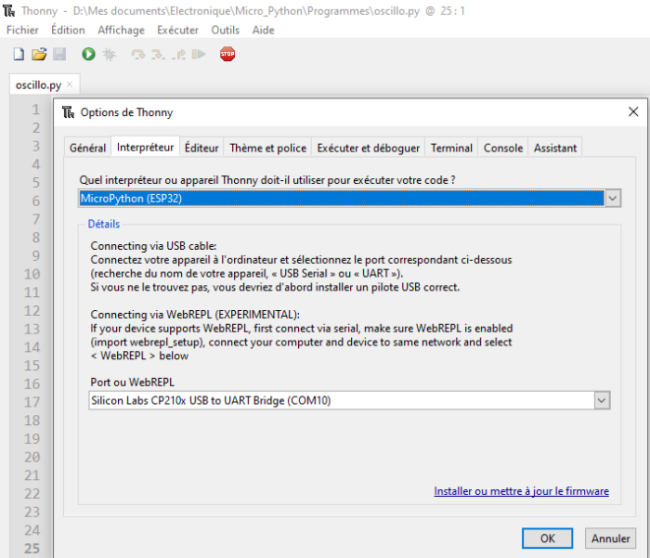Image resolution: width=650 pixels, height=558 pixels.
Task: Switch to the Assistant tab
Action: tap(555, 148)
